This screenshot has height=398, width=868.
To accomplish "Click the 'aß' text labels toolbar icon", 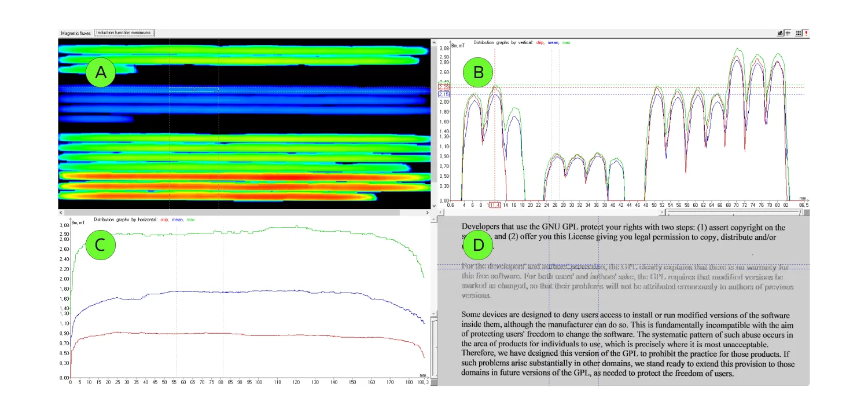I will coord(780,33).
